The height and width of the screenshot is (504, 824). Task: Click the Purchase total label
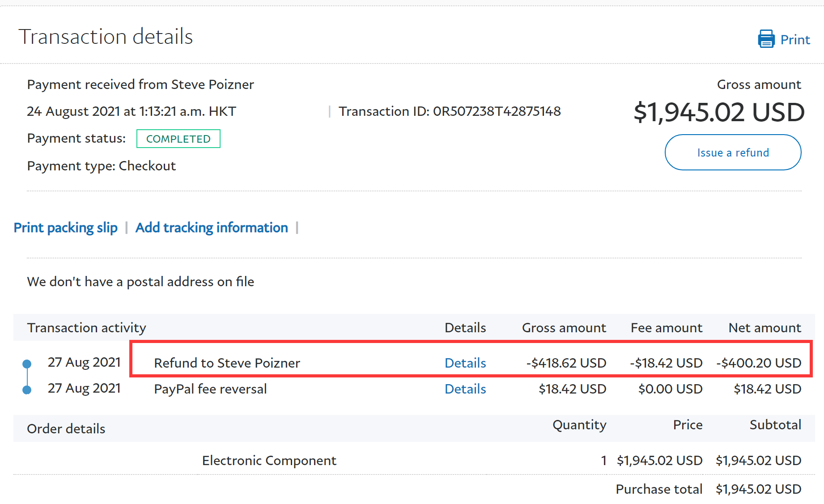click(658, 489)
